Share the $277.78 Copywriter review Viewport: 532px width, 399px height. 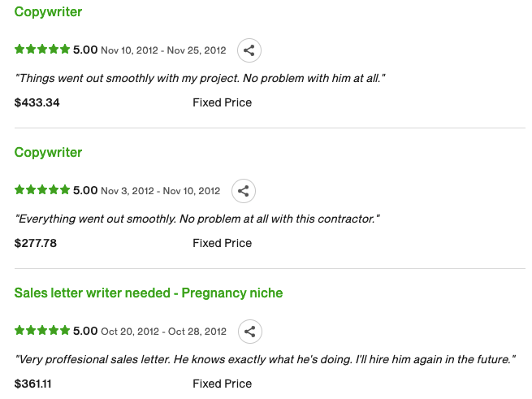pyautogui.click(x=244, y=191)
